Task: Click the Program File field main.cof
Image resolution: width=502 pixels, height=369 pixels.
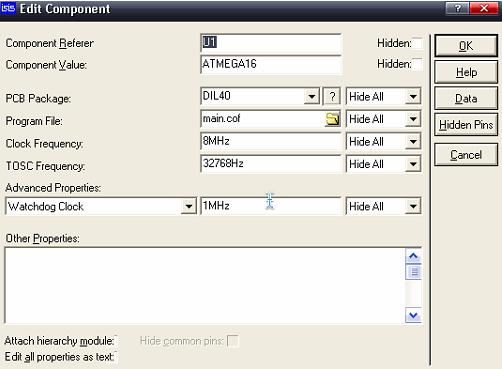Action: pyautogui.click(x=263, y=119)
